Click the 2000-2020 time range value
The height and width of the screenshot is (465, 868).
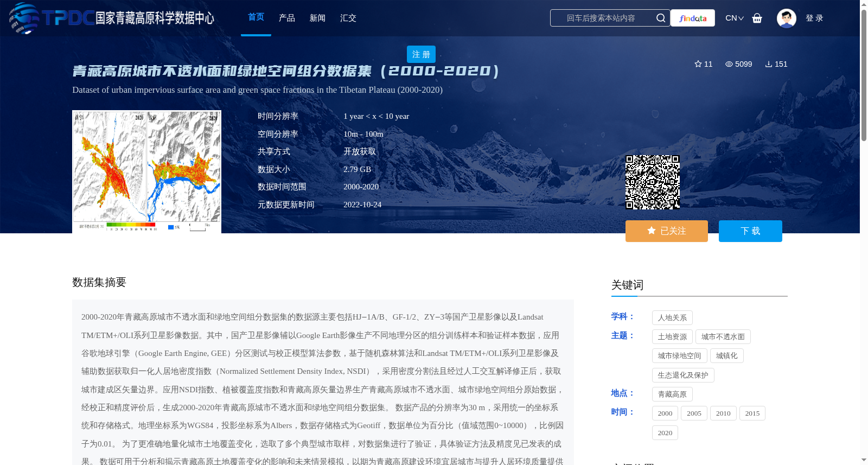coord(361,187)
